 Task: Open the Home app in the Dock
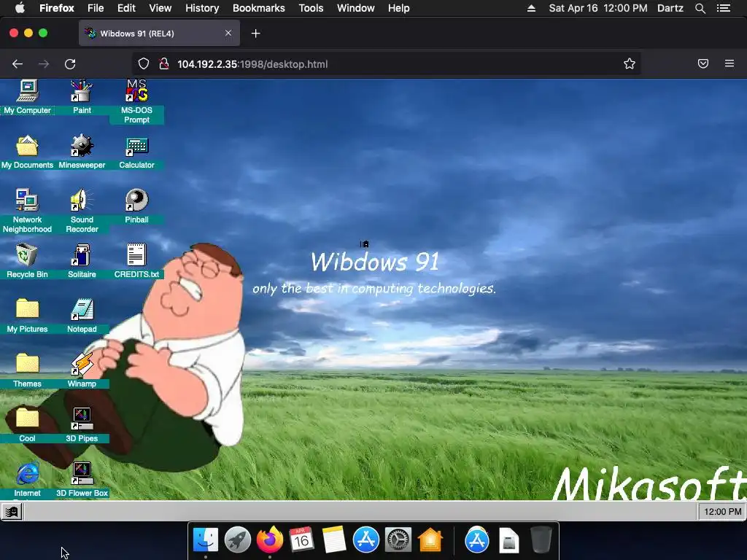click(x=430, y=540)
